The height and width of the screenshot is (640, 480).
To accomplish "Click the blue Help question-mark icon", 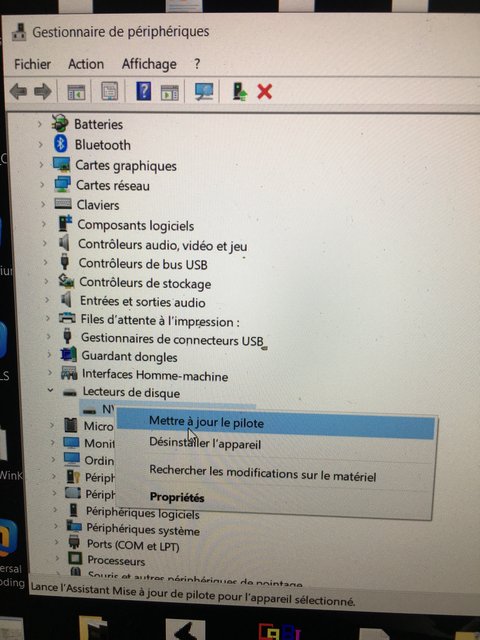I will 143,91.
